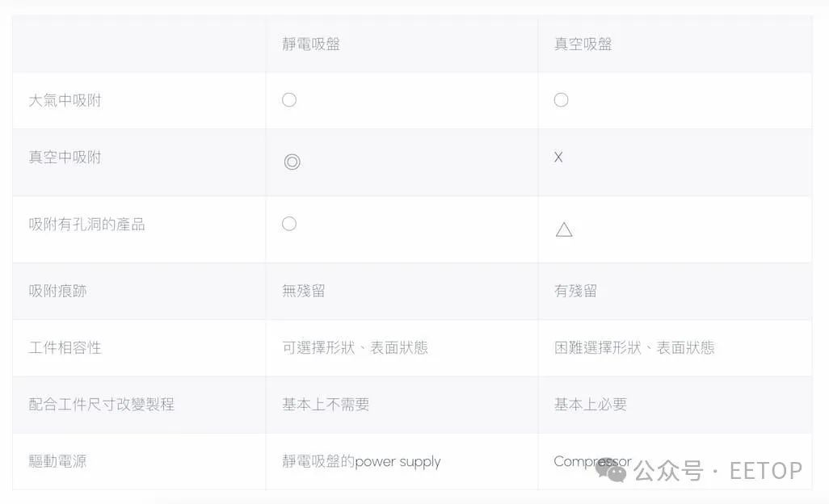Click the WeChat logo in the watermark
The width and height of the screenshot is (829, 504).
[611, 469]
